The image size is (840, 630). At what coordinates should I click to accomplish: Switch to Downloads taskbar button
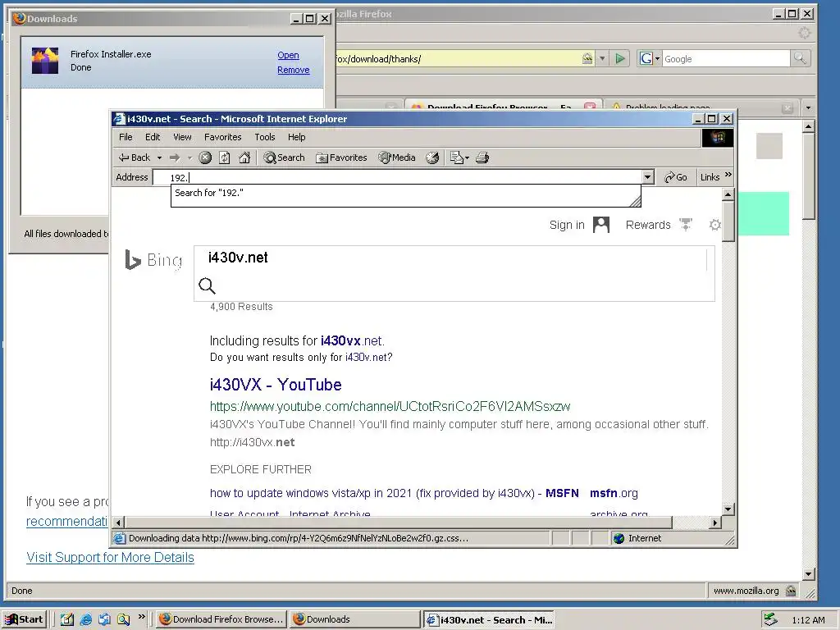(354, 619)
